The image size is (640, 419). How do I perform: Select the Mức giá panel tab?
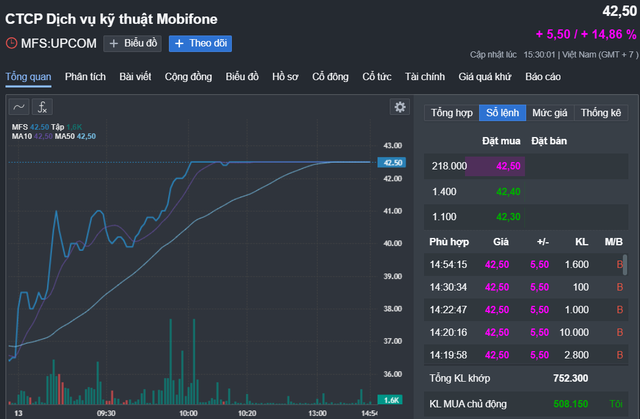[x=550, y=112]
